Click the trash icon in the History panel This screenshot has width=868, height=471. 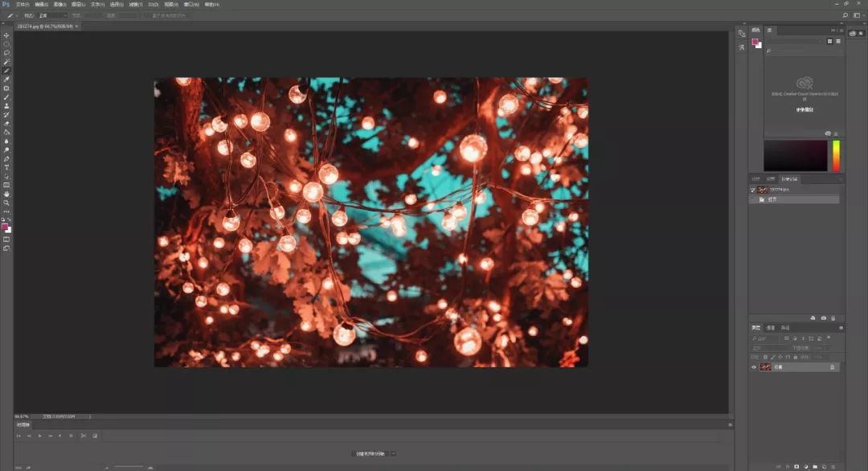[833, 318]
